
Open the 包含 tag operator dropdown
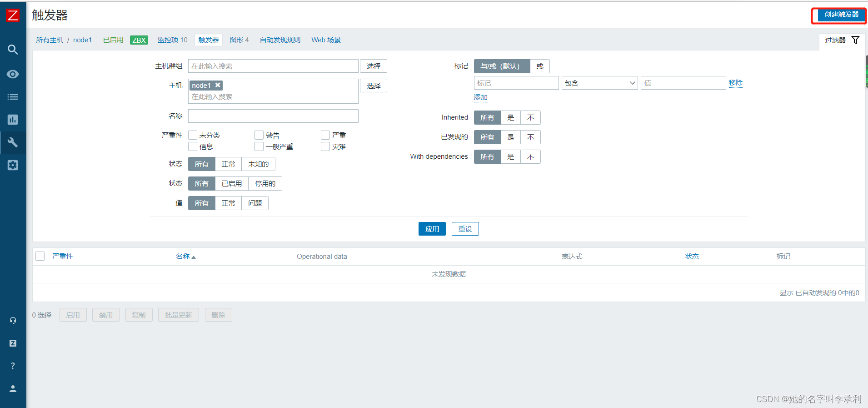point(600,83)
